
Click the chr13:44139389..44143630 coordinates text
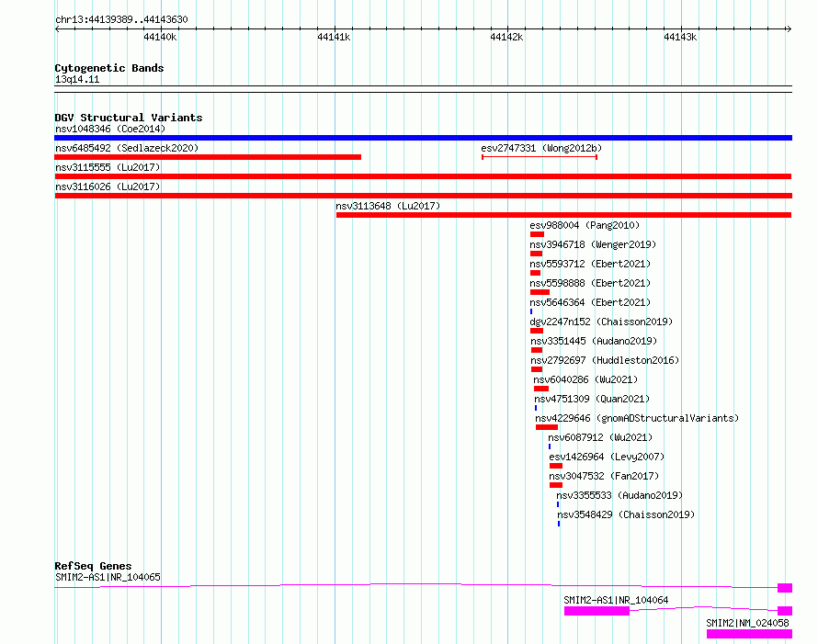(x=121, y=19)
